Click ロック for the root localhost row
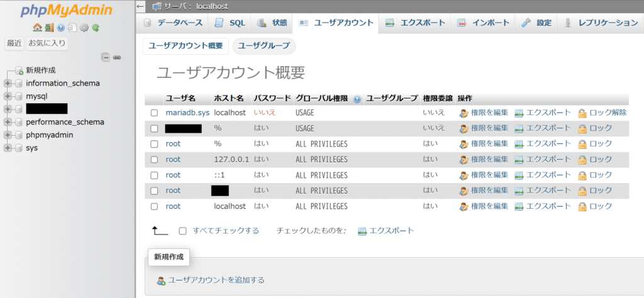Screen dimensions: 644x298 click(x=594, y=206)
